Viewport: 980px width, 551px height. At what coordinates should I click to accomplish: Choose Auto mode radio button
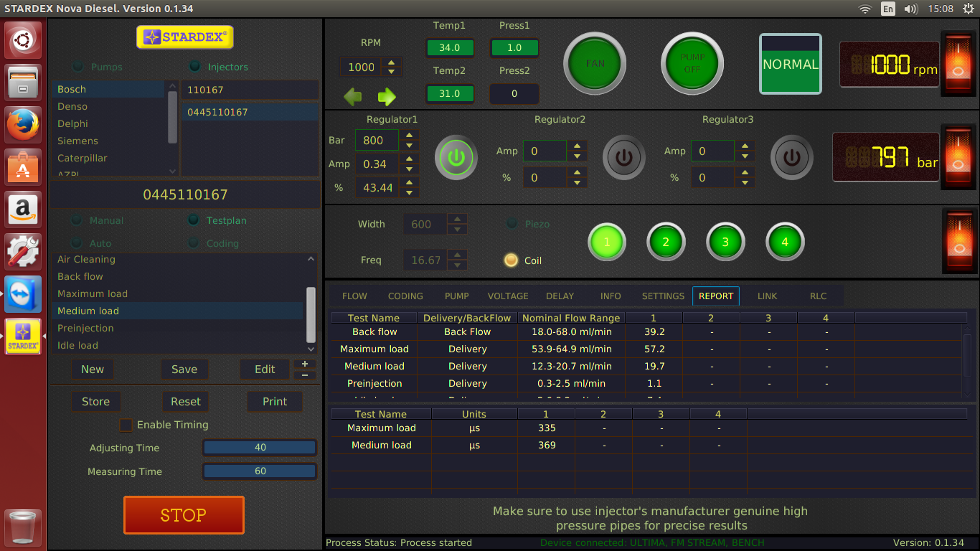(x=77, y=243)
